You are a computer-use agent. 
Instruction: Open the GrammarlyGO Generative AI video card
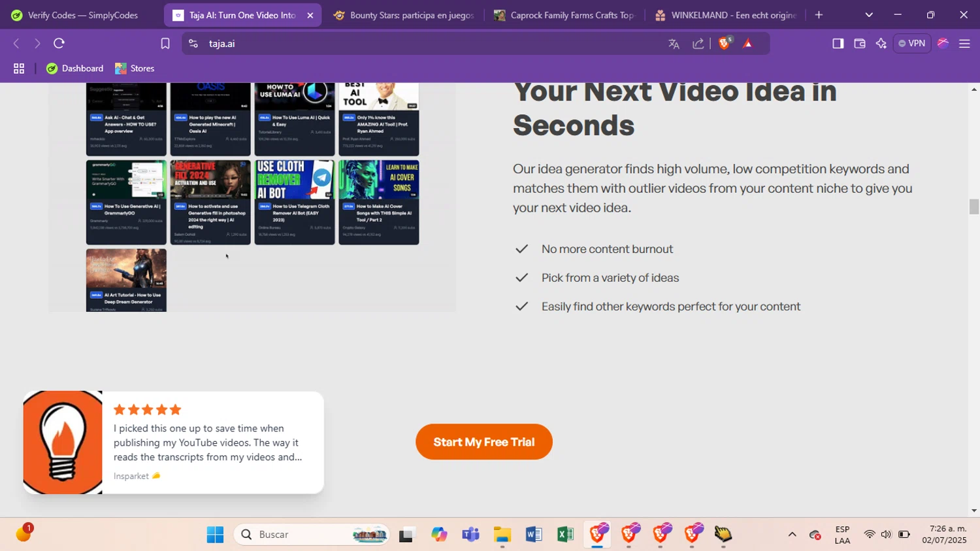pyautogui.click(x=126, y=203)
